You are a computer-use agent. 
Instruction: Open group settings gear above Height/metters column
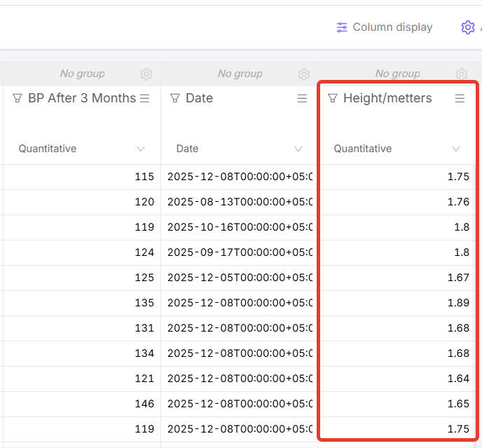tap(461, 74)
